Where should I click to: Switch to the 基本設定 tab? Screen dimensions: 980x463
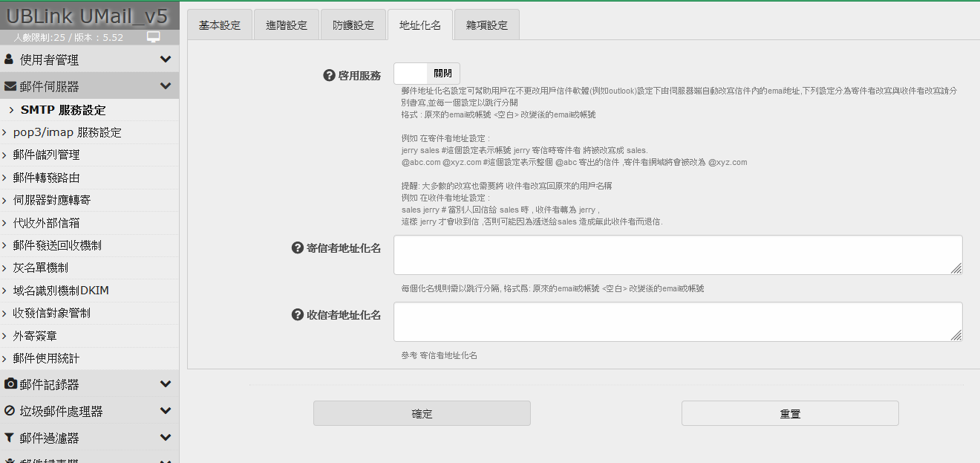click(x=220, y=25)
